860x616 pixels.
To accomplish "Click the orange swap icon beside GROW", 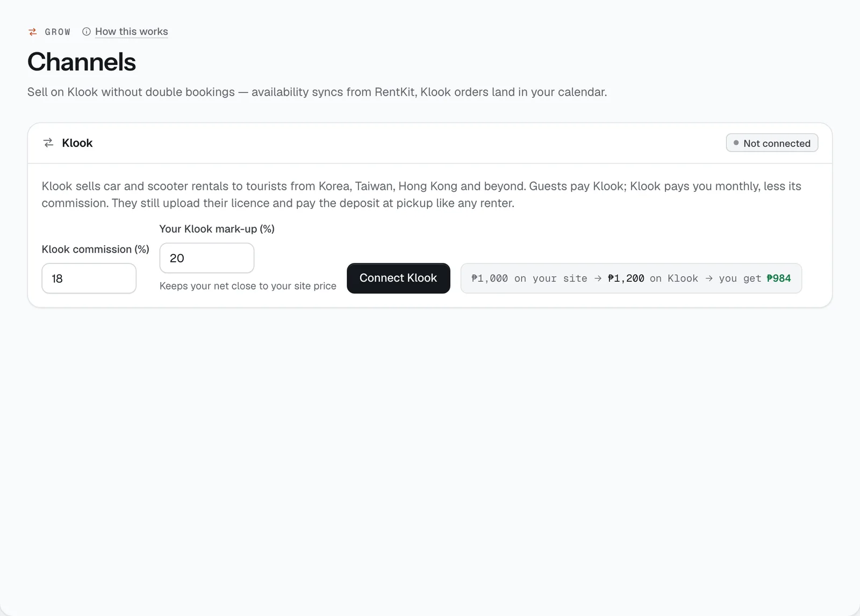I will click(33, 32).
